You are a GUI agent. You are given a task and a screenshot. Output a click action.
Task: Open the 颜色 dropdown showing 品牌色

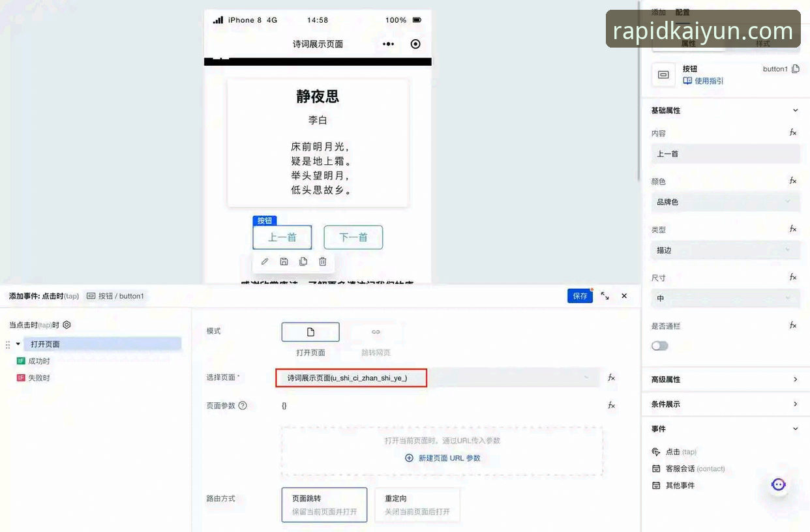click(x=725, y=202)
